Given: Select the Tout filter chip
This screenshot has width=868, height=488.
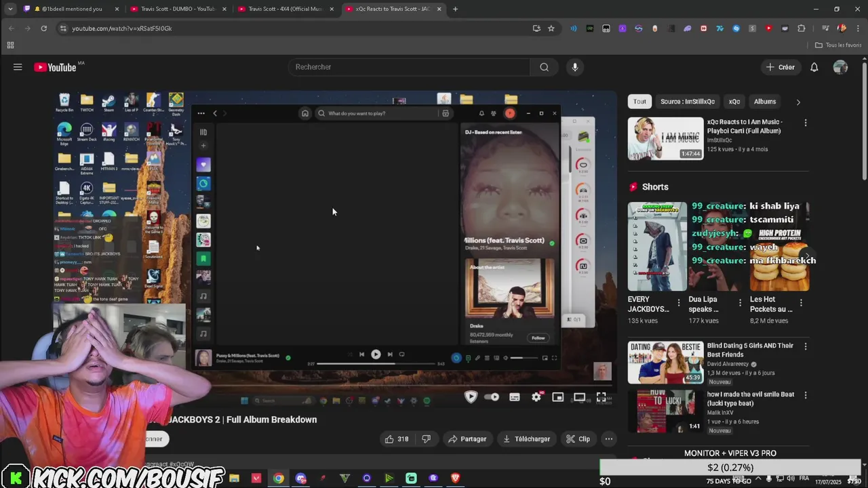Looking at the screenshot, I should click(x=639, y=102).
